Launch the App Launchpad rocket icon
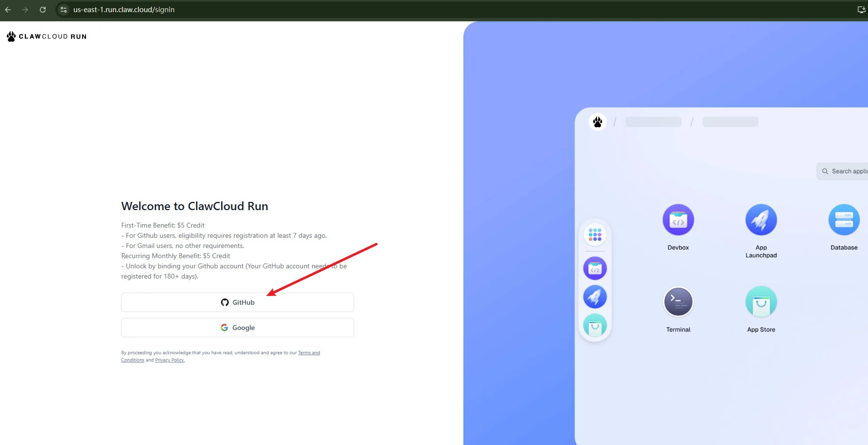Image resolution: width=868 pixels, height=445 pixels. [x=761, y=220]
